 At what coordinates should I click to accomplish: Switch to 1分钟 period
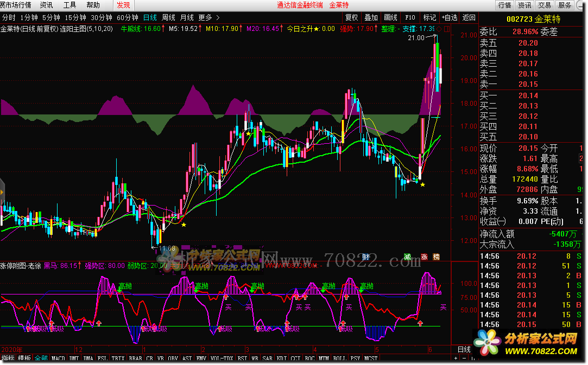tap(29, 17)
